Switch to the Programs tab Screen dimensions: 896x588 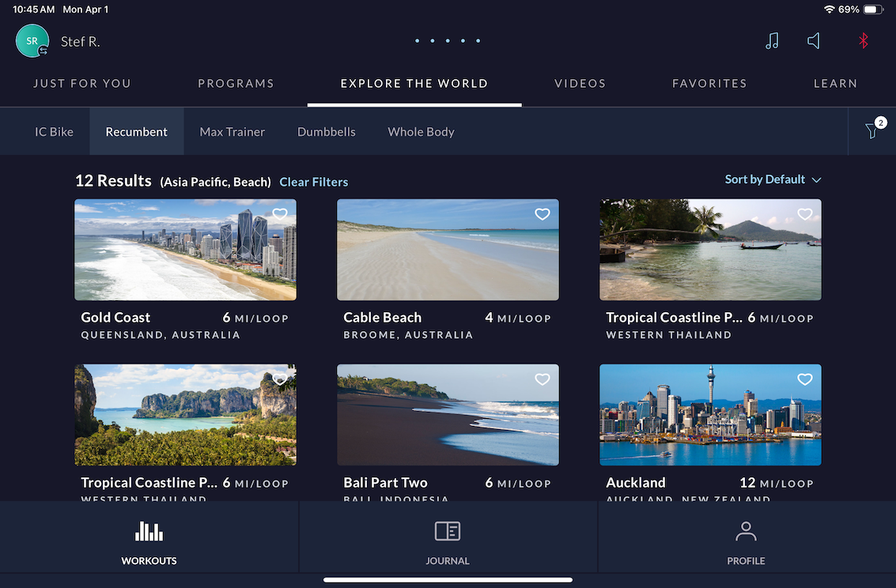236,83
